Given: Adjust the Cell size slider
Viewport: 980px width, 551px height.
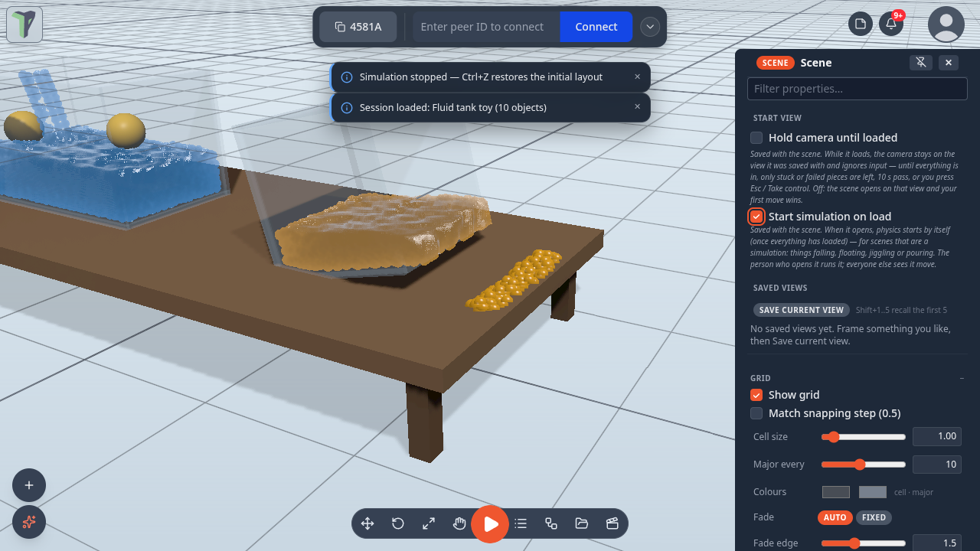Looking at the screenshot, I should point(864,437).
